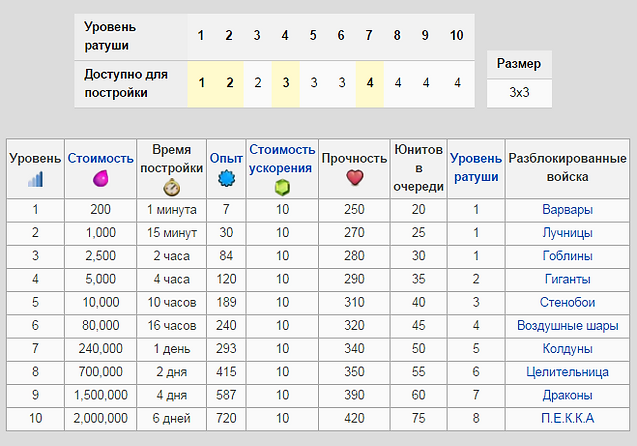Viewport: 637px width, 446px height.
Task: Click the Размер header cell
Action: 519,64
